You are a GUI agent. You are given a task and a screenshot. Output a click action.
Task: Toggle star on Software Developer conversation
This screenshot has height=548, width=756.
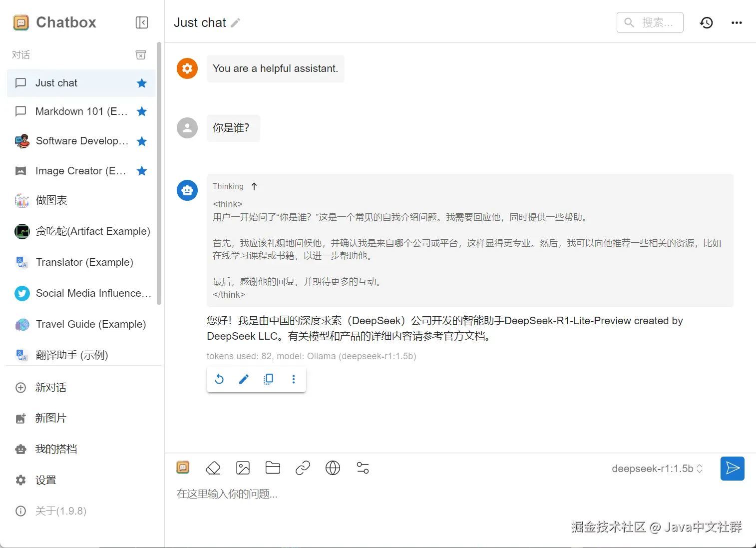[x=142, y=141]
